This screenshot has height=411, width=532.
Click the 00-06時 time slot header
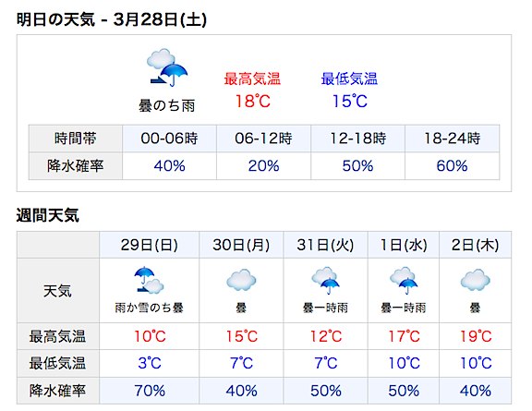click(169, 139)
